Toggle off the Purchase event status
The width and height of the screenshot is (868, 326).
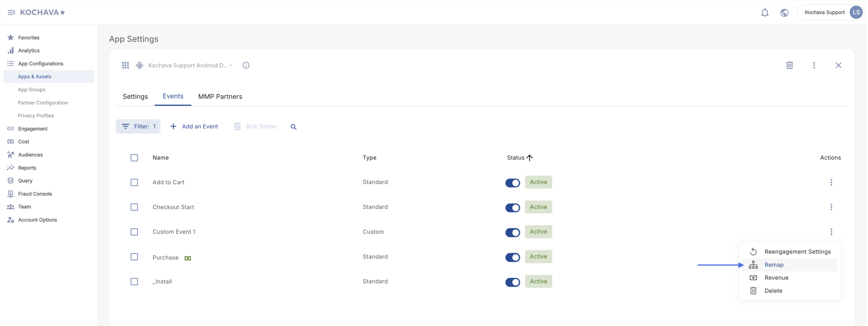pyautogui.click(x=512, y=257)
